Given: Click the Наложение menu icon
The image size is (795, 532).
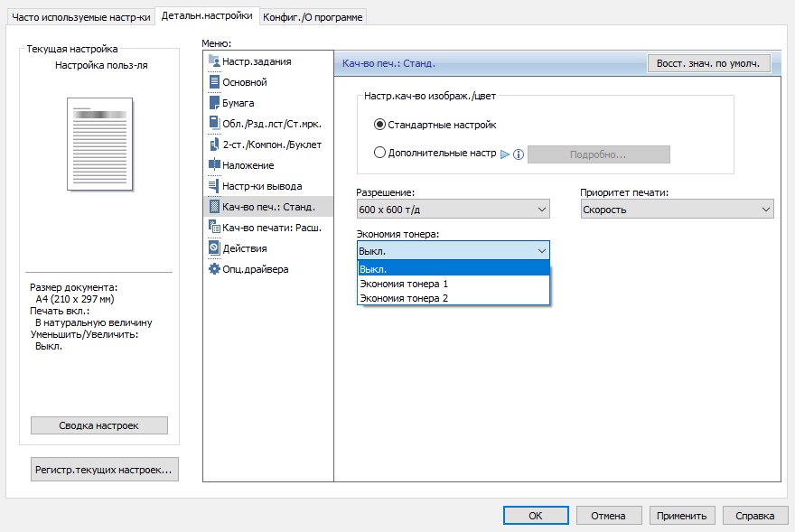Looking at the screenshot, I should [214, 165].
